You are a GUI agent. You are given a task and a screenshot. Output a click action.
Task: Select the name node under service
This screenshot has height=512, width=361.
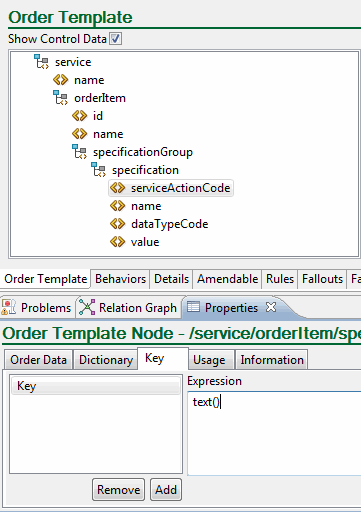point(89,80)
